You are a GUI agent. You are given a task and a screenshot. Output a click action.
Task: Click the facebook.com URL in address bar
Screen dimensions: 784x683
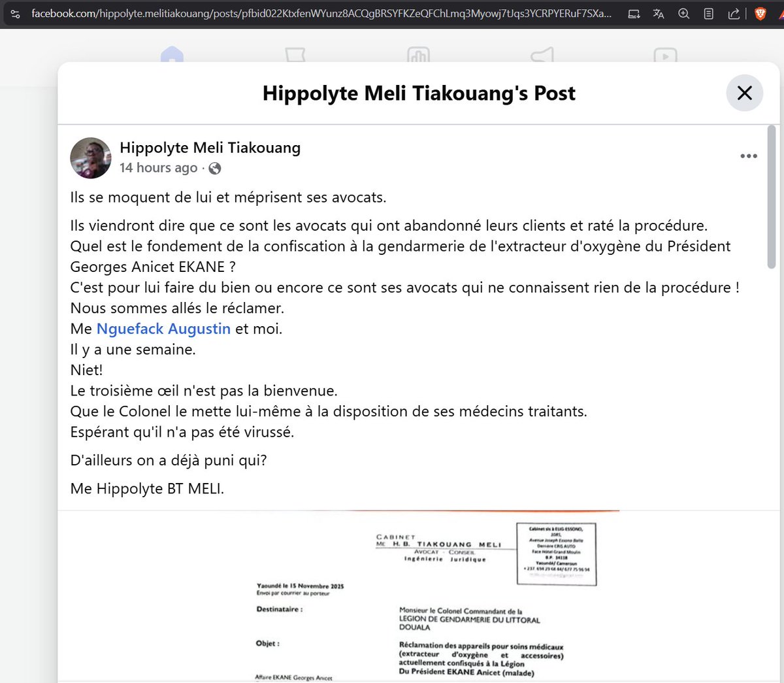click(321, 14)
